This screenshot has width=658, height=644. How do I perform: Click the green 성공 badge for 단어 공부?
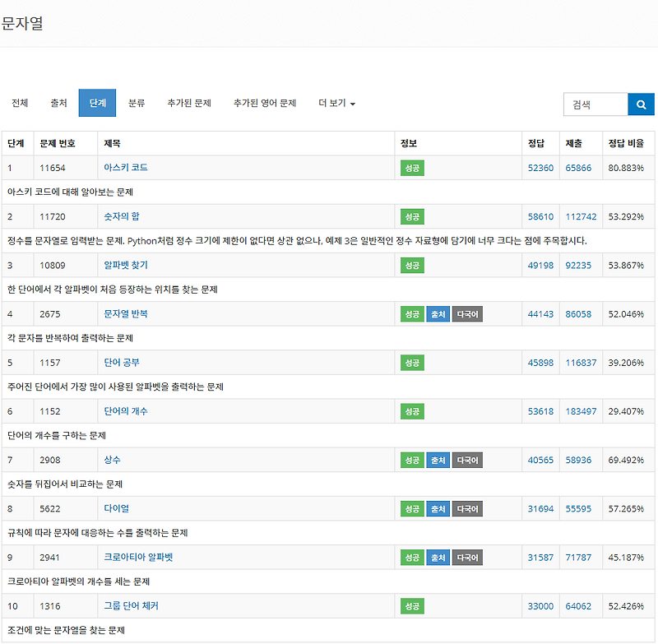pyautogui.click(x=411, y=362)
